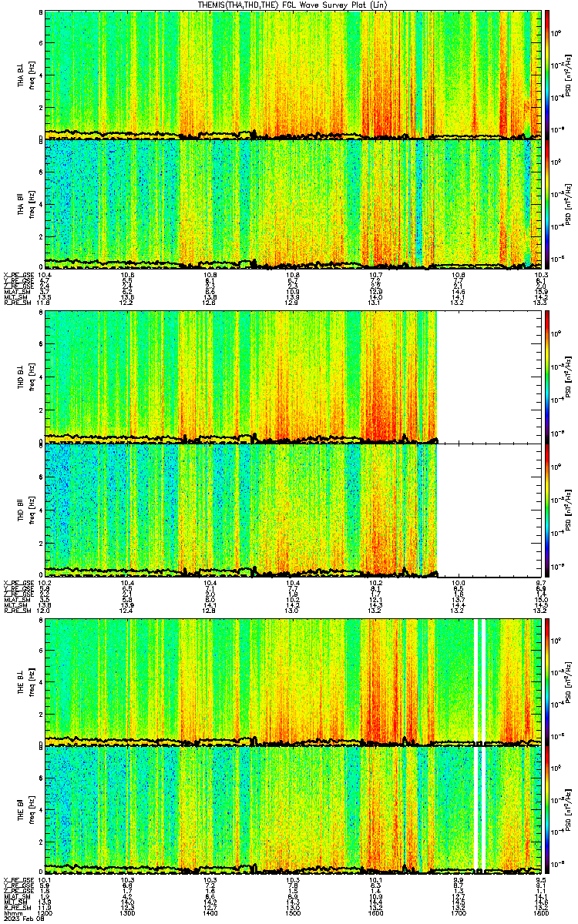Click the FGL Wave Survey Plot title
The height and width of the screenshot is (924, 578).
pyautogui.click(x=290, y=5)
